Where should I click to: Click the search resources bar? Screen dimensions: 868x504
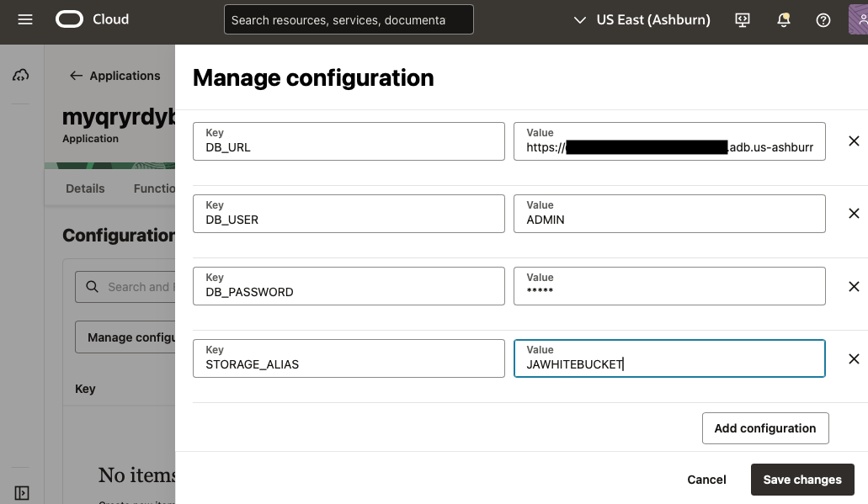coord(348,19)
